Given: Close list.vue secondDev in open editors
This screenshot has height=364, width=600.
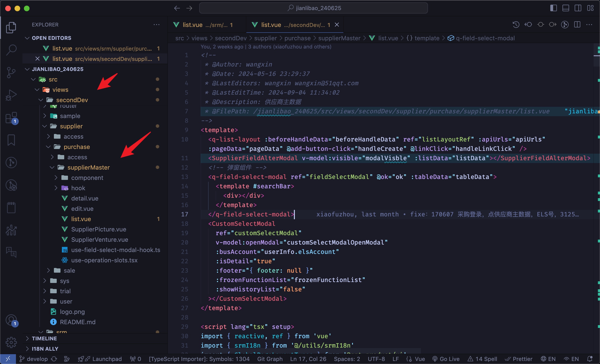Looking at the screenshot, I should tap(37, 59).
